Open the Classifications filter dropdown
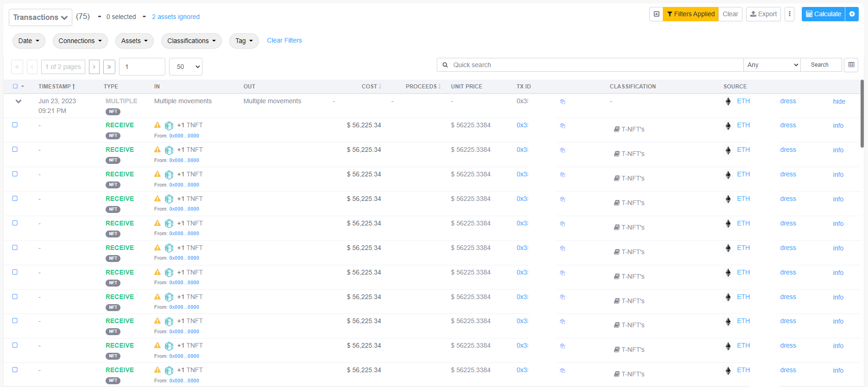The image size is (868, 387). tap(191, 41)
